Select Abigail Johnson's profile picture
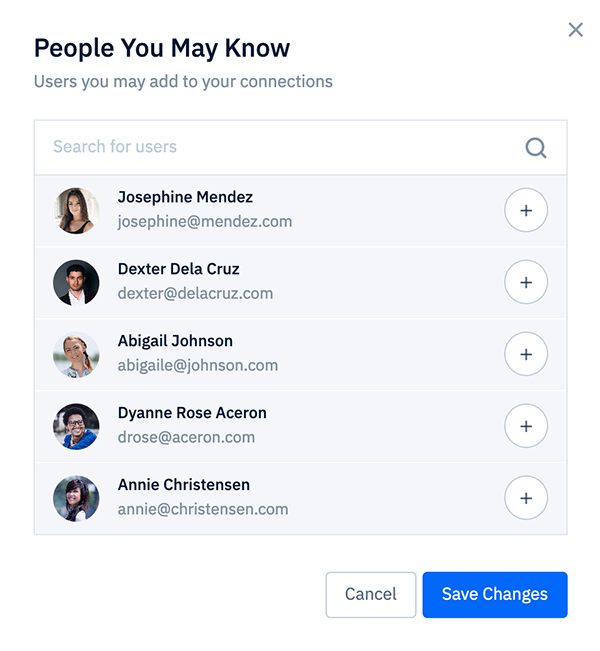This screenshot has height=651, width=600. click(x=76, y=355)
